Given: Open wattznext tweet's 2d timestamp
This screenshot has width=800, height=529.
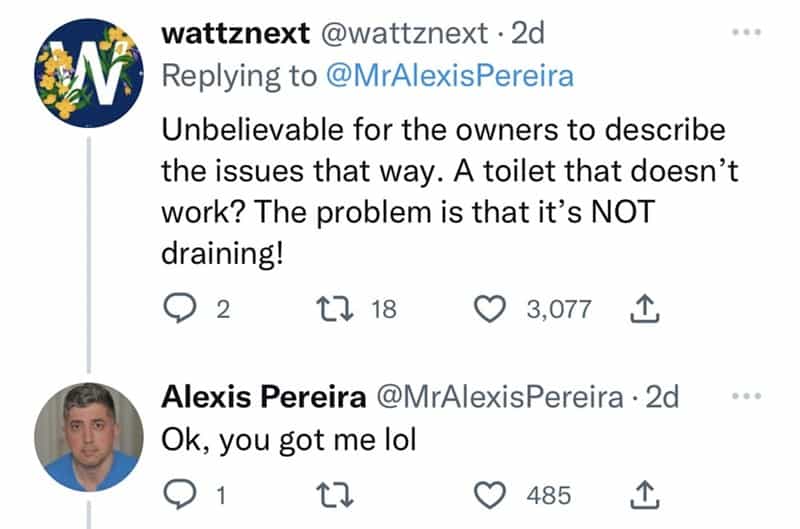Looking at the screenshot, I should 526,32.
